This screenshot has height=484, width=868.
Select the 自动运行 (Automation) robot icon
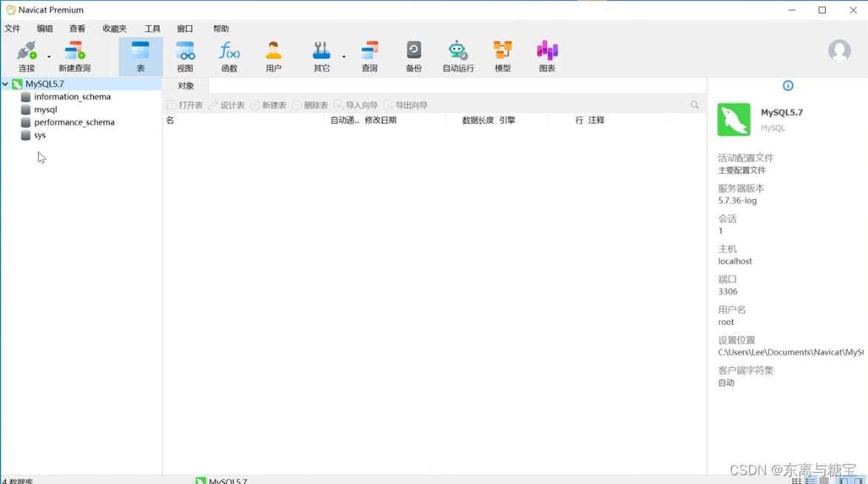coord(458,51)
